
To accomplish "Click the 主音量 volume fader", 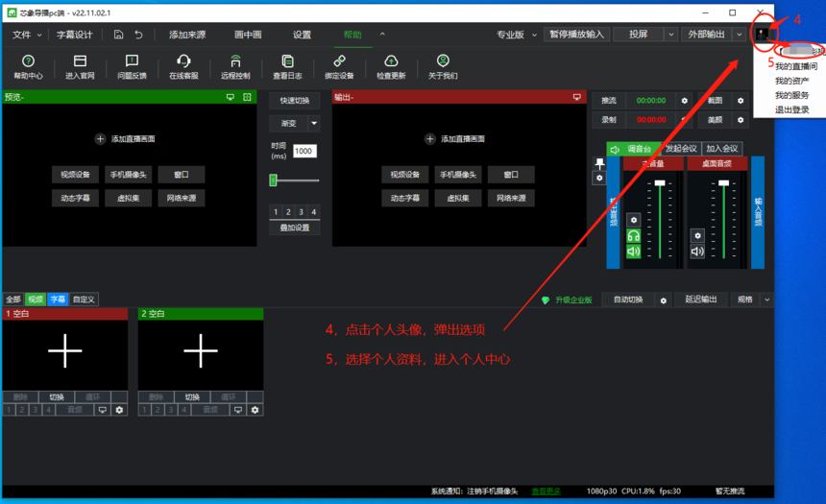I will (x=660, y=183).
